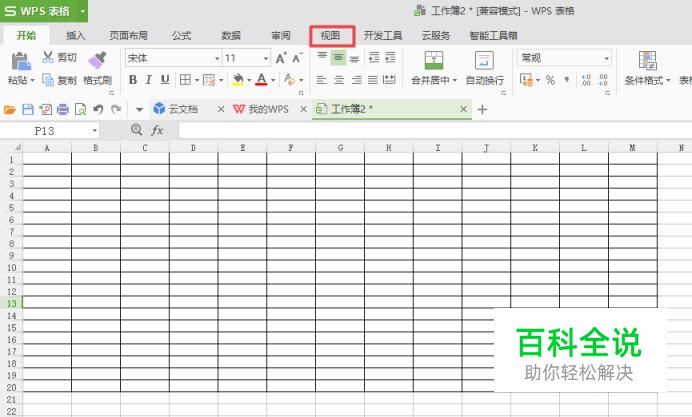Open WPS 表格 application menu arrow
The width and height of the screenshot is (692, 417).
[x=83, y=11]
